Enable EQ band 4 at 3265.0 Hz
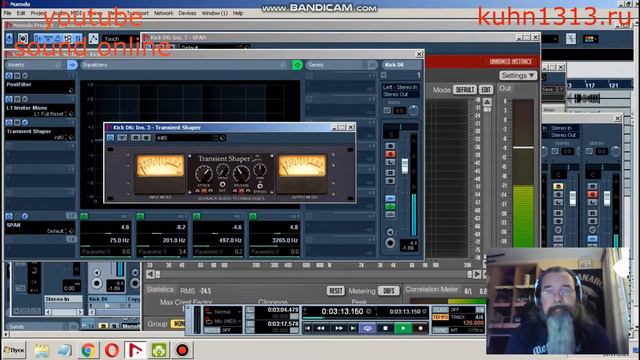 [253, 216]
